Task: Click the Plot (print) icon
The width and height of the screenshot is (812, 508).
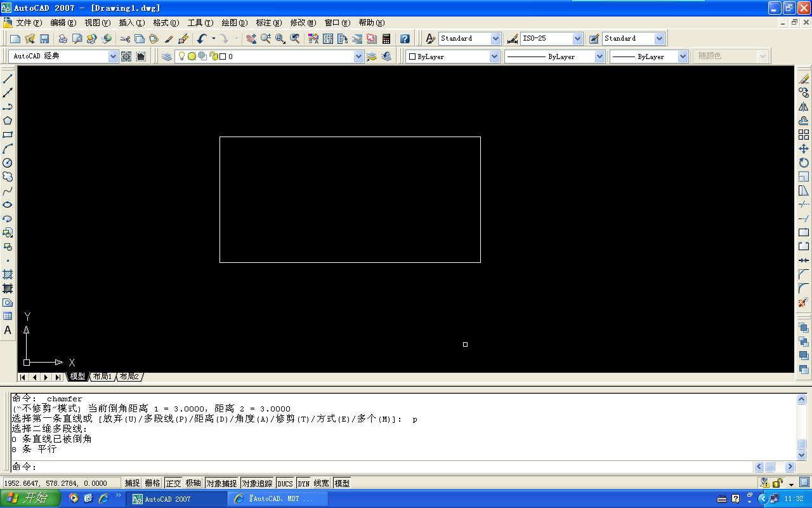Action: pyautogui.click(x=63, y=39)
